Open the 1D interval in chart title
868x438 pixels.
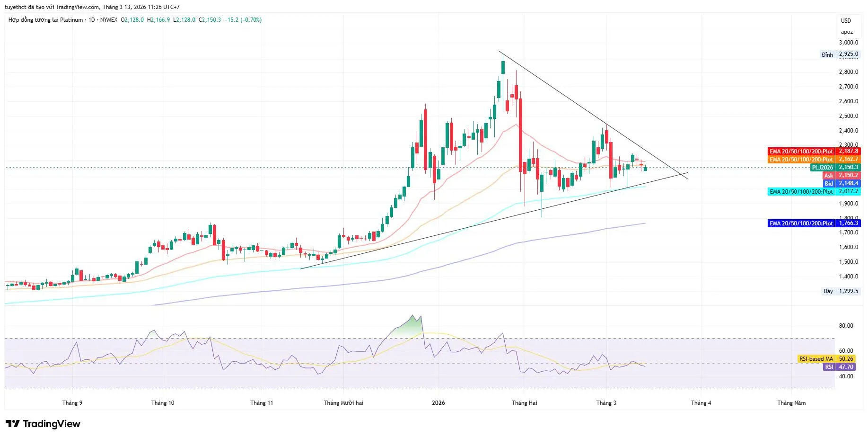[92, 20]
